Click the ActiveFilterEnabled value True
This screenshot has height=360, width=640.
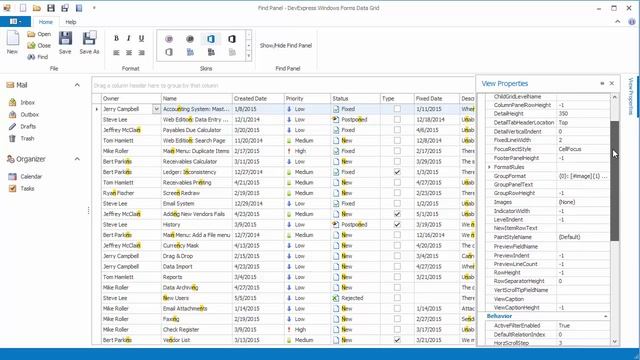(x=583, y=326)
